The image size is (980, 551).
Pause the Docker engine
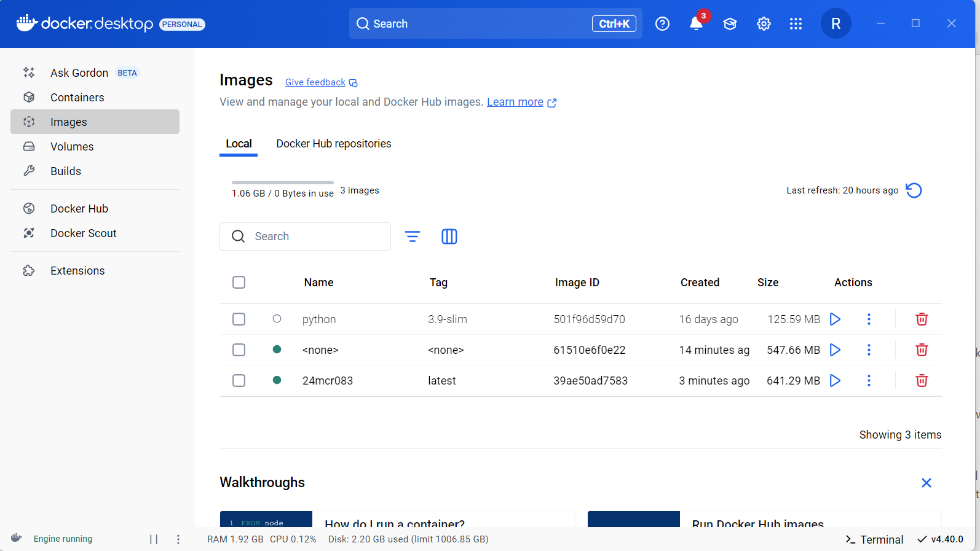click(x=154, y=539)
